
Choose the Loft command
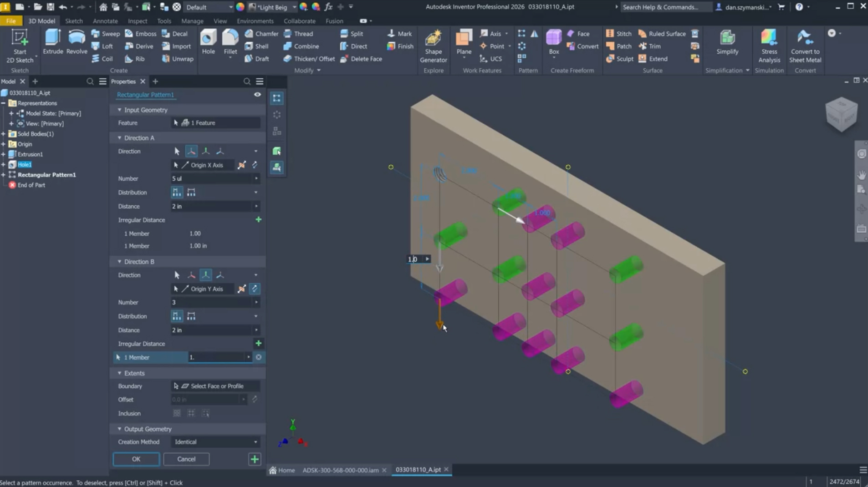click(x=102, y=46)
